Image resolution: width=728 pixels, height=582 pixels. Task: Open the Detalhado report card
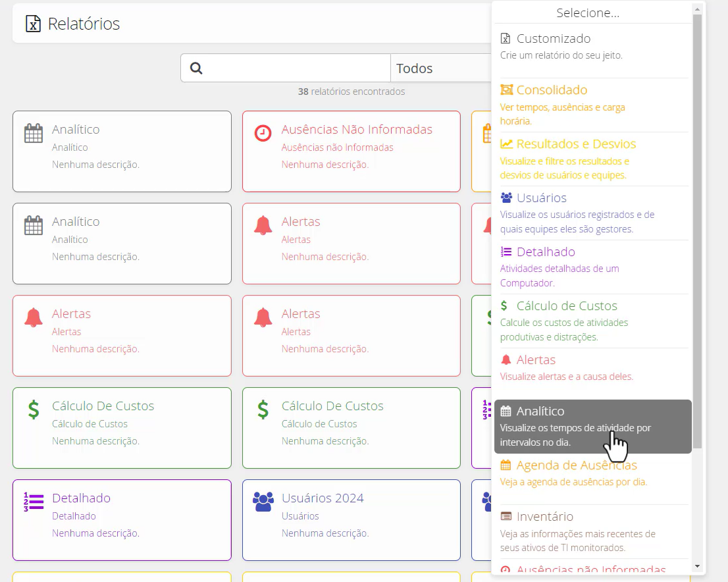122,520
